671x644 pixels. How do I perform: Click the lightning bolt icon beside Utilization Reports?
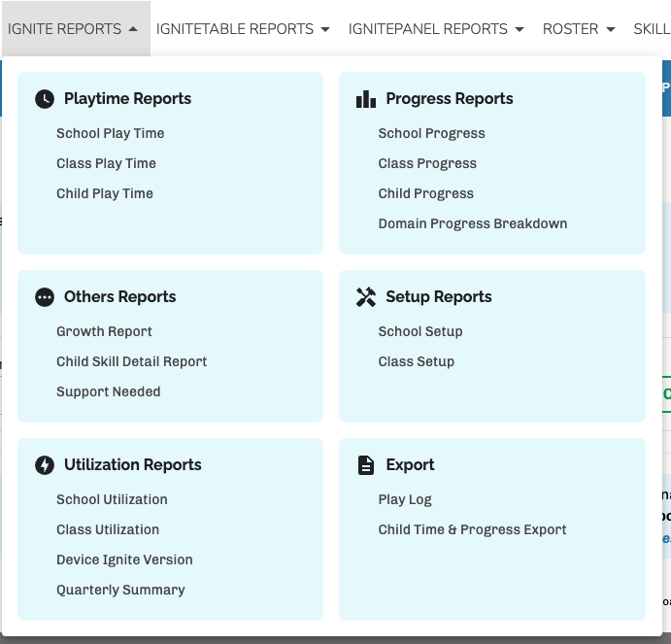coord(45,465)
